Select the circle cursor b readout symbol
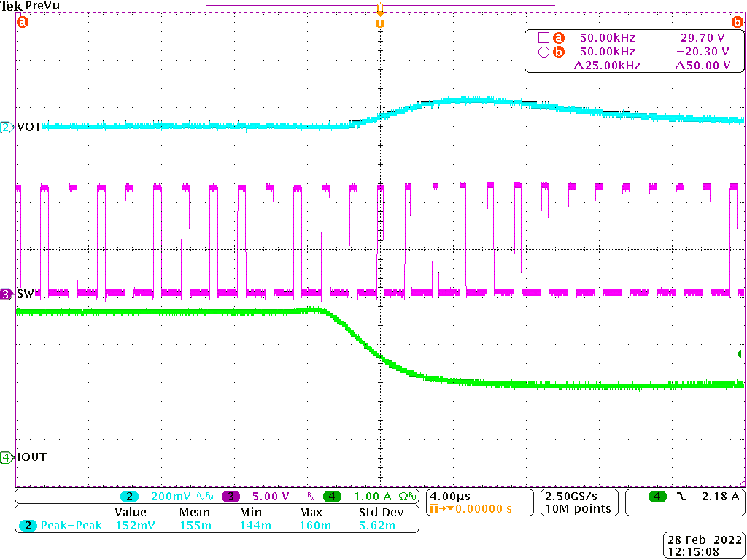Viewport: 747px width, 560px height. point(543,52)
